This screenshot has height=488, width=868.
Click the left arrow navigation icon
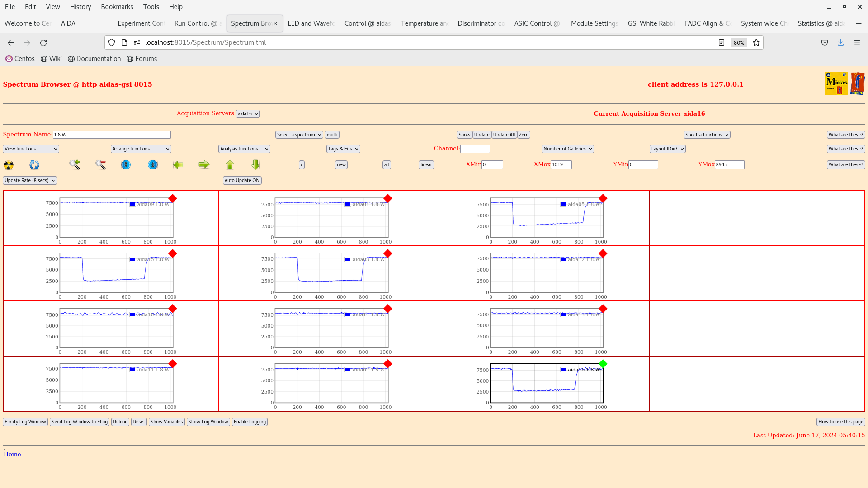(178, 164)
